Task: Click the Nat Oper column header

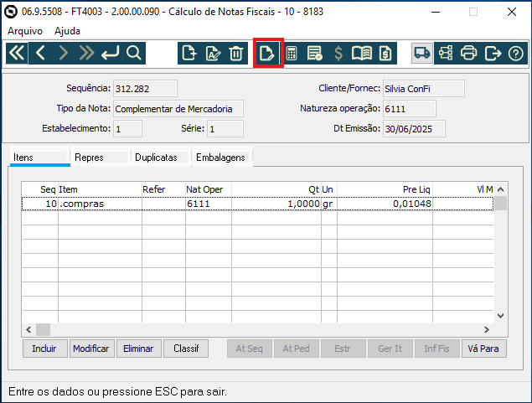Action: (x=209, y=189)
